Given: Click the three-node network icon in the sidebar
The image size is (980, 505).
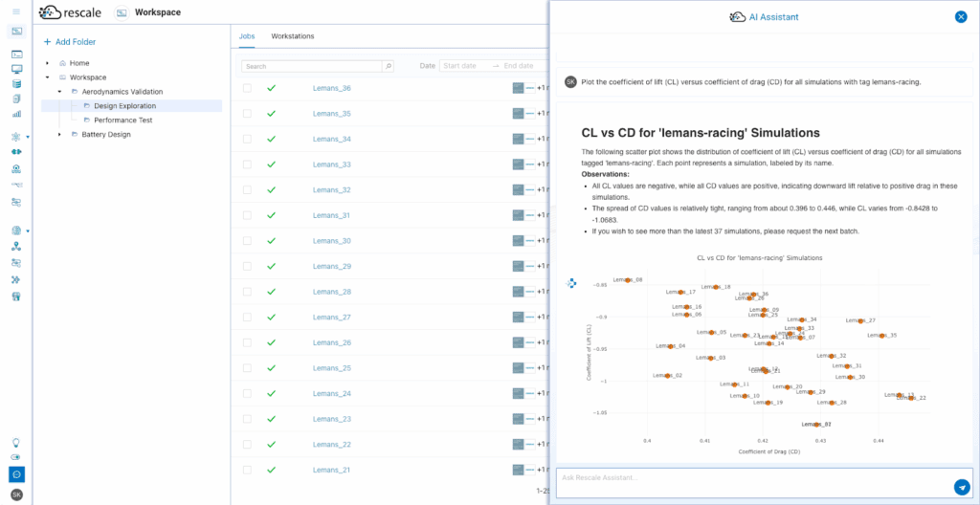Looking at the screenshot, I should [16, 246].
